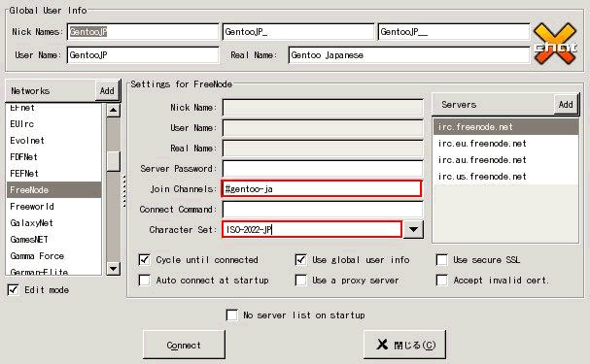Toggle Accept invalid cert. checkbox

pyautogui.click(x=441, y=281)
